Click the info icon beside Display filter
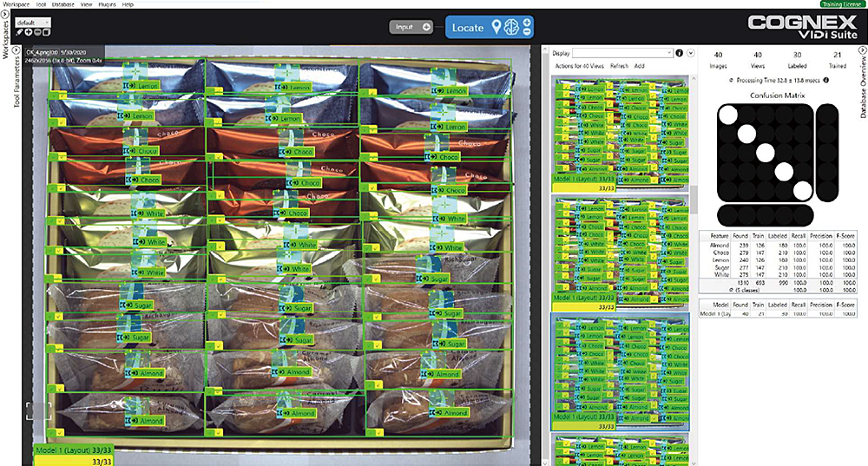The width and height of the screenshot is (868, 466). [679, 53]
